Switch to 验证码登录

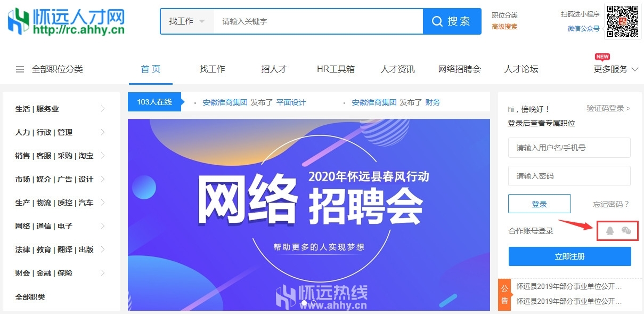(x=608, y=108)
